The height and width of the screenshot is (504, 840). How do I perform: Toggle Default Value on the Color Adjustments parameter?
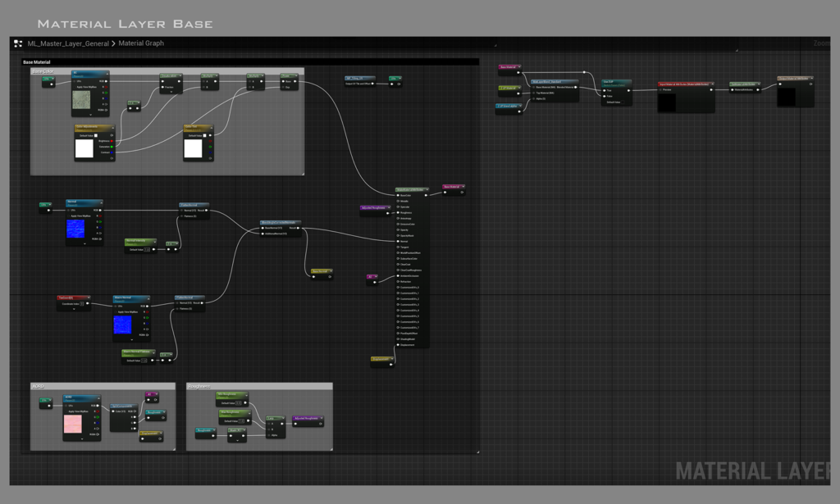pyautogui.click(x=96, y=135)
